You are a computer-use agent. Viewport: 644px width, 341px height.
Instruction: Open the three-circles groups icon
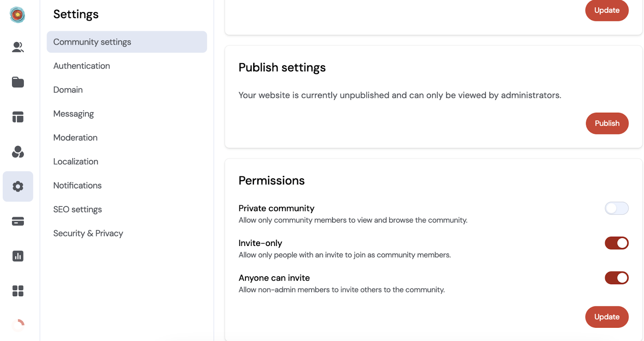(x=18, y=152)
